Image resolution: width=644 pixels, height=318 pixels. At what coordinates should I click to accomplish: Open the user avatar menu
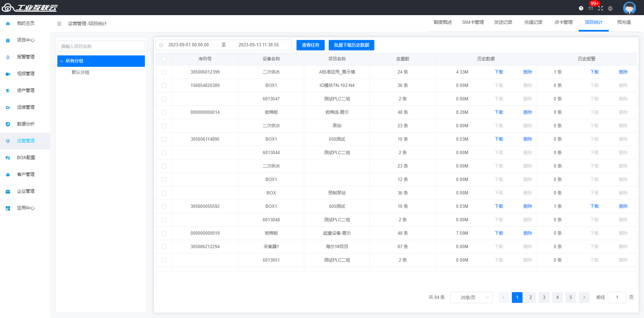(629, 8)
